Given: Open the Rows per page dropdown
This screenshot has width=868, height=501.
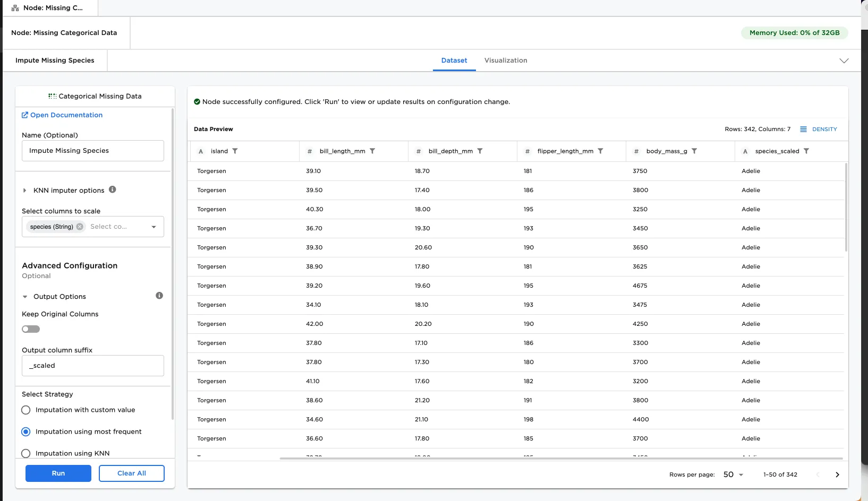Looking at the screenshot, I should coord(733,474).
